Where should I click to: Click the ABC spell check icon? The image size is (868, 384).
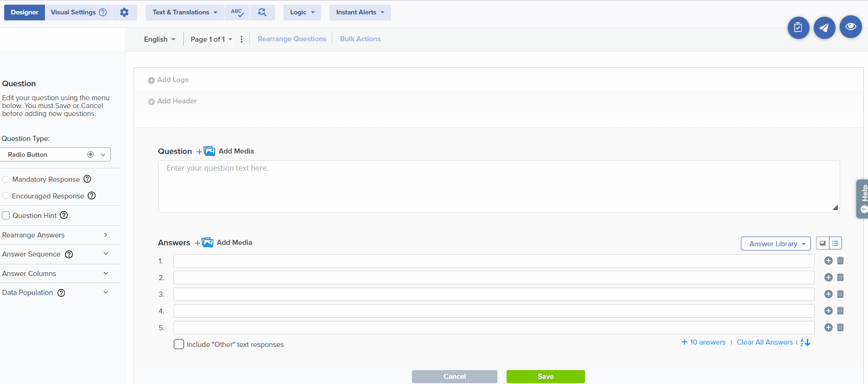pyautogui.click(x=237, y=13)
